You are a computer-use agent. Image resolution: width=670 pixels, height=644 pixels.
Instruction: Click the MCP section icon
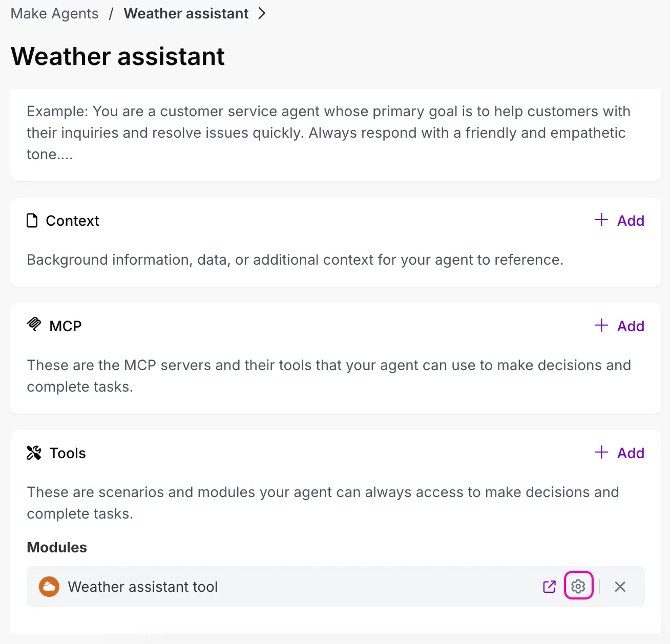click(x=34, y=325)
